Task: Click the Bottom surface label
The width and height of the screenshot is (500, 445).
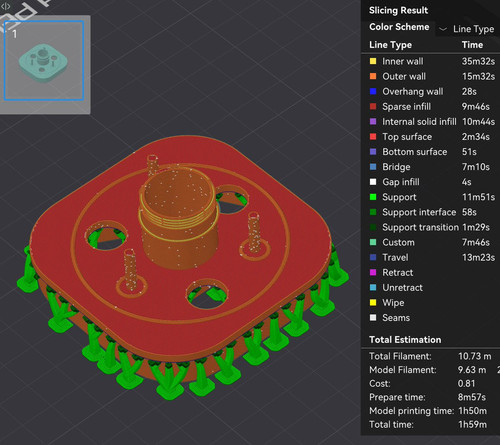Action: 415,152
